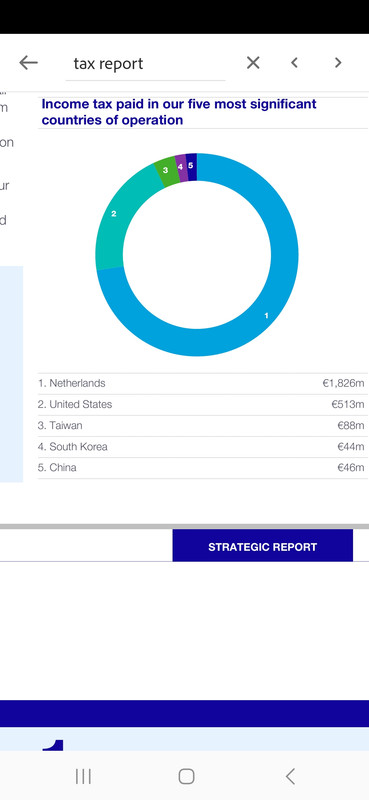This screenshot has width=369, height=800.
Task: Tap purple donut segment 4
Action: coord(180,167)
